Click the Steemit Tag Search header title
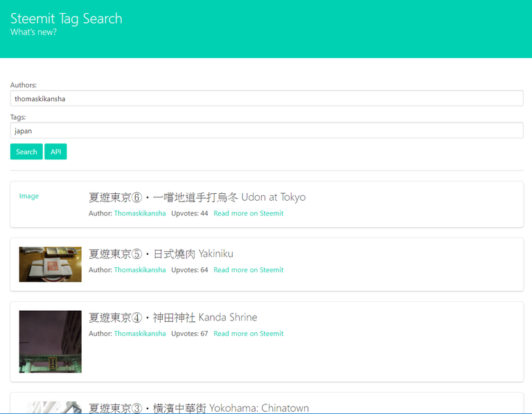Screen dimensions: 532x414 (66, 19)
